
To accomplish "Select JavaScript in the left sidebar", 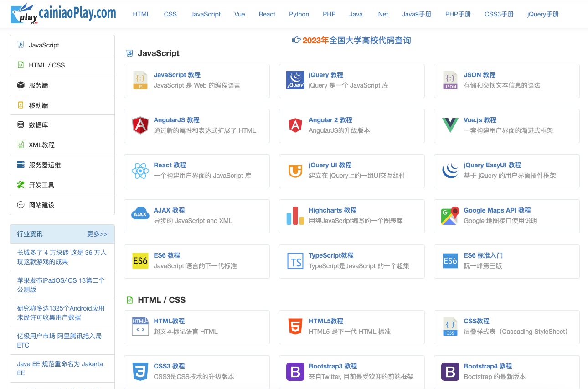I will [x=62, y=45].
